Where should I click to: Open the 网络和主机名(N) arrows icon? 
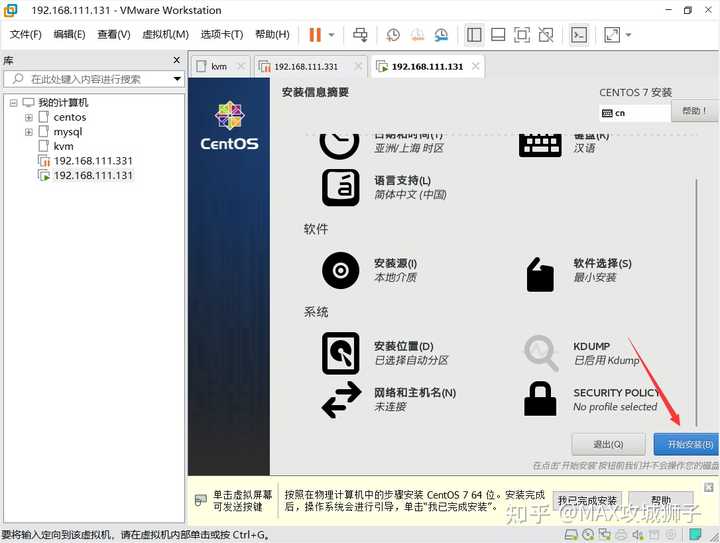pyautogui.click(x=342, y=399)
